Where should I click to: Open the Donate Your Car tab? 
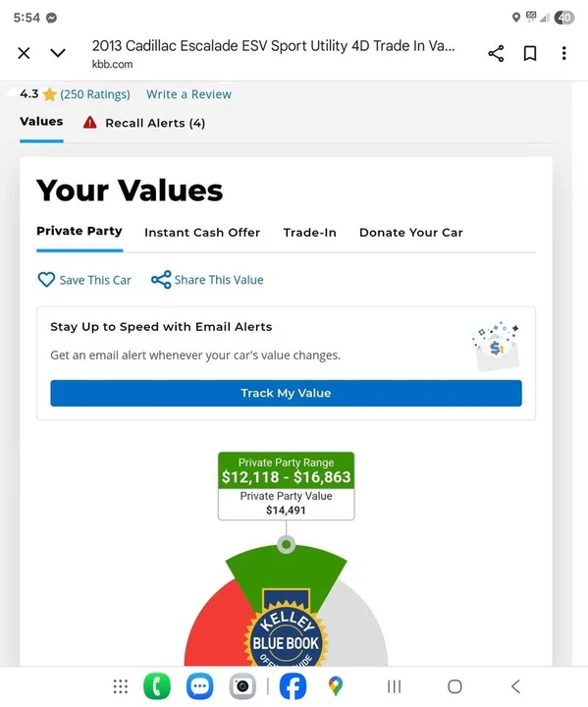pos(410,232)
